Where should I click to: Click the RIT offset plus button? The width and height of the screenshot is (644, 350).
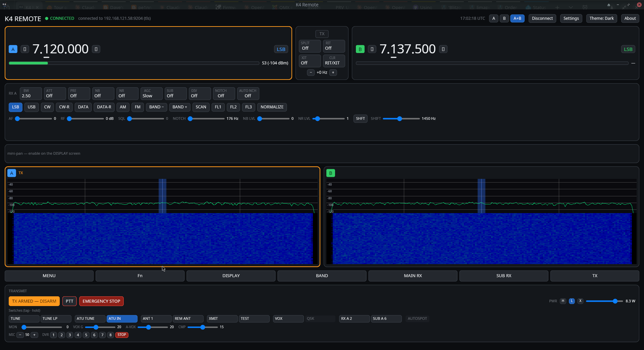click(x=333, y=72)
